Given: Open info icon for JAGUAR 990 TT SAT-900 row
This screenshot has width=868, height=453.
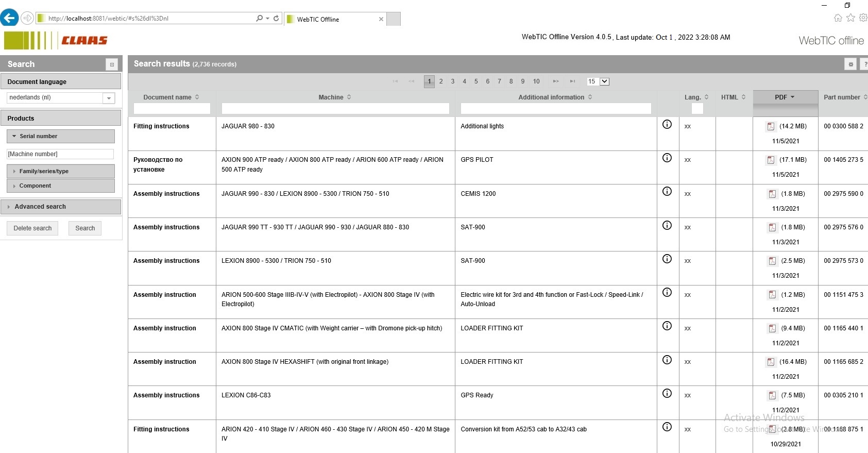Looking at the screenshot, I should click(667, 225).
